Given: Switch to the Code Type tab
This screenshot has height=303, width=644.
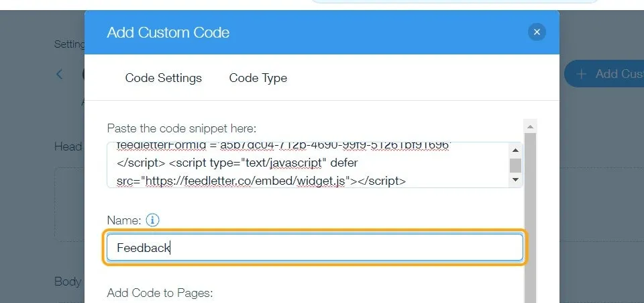Looking at the screenshot, I should [258, 78].
